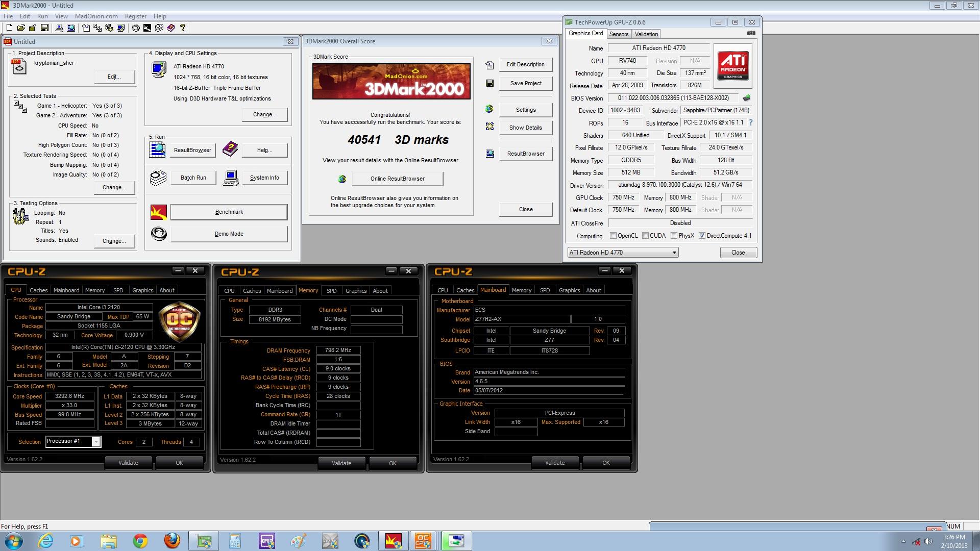Click the Benchmark spark toolbar icon
This screenshot has width=980, height=551.
(x=147, y=28)
